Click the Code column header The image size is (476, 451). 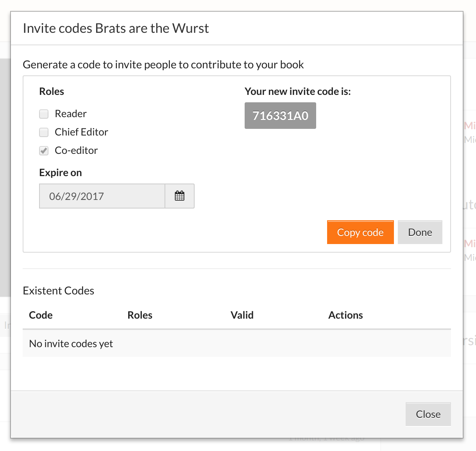pyautogui.click(x=41, y=315)
